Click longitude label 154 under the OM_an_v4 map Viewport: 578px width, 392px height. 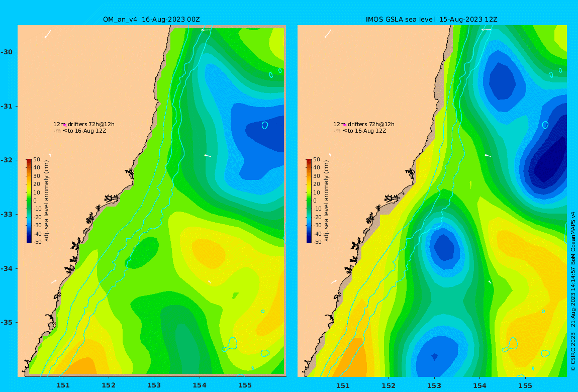pyautogui.click(x=200, y=385)
